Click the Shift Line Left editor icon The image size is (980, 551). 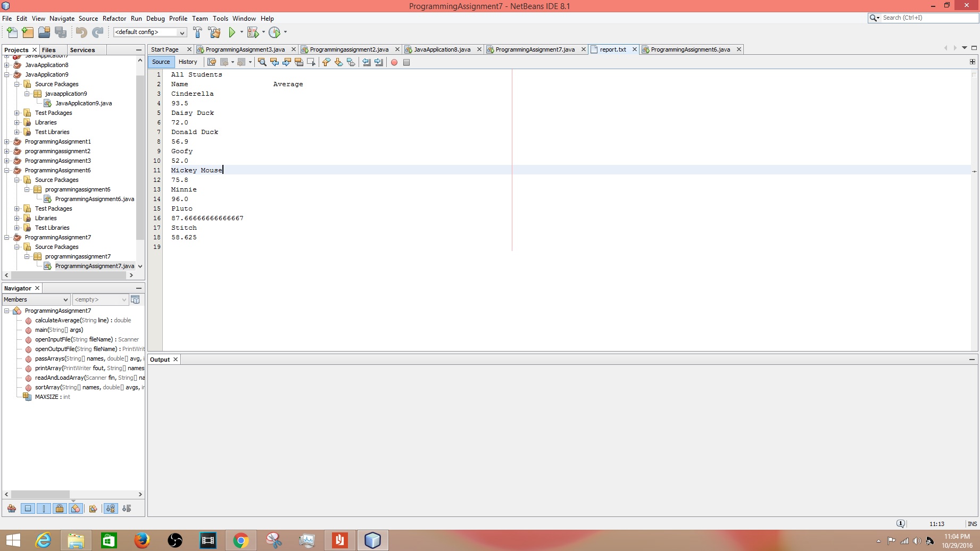(367, 62)
